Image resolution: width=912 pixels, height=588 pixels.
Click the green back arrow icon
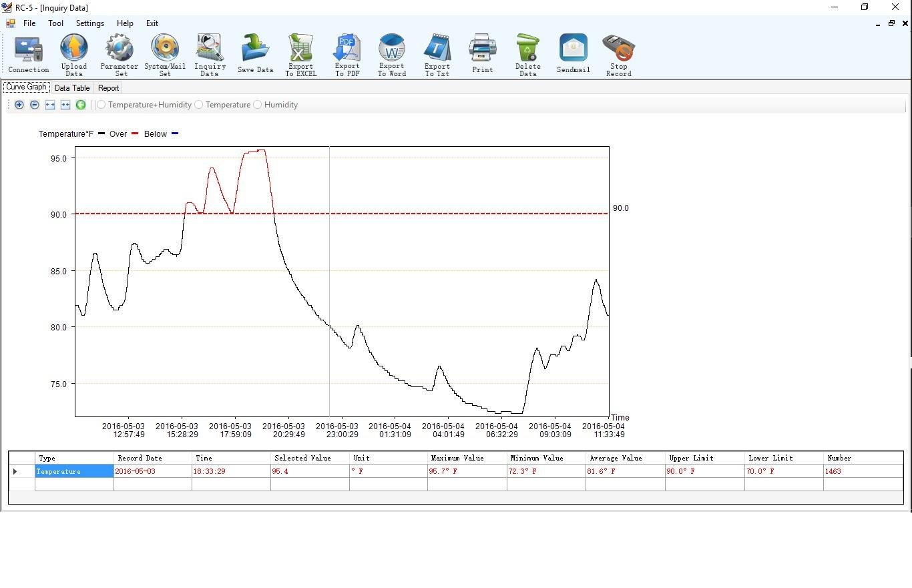pyautogui.click(x=81, y=105)
